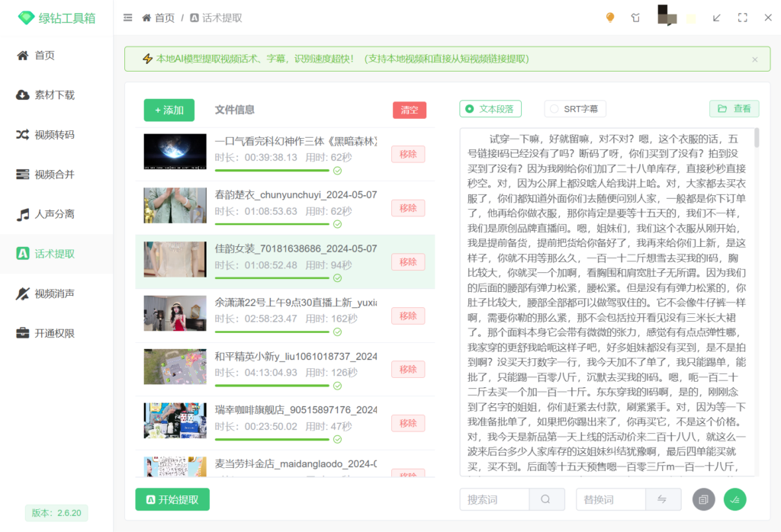Open 素材下载 from the left sidebar

[56, 95]
